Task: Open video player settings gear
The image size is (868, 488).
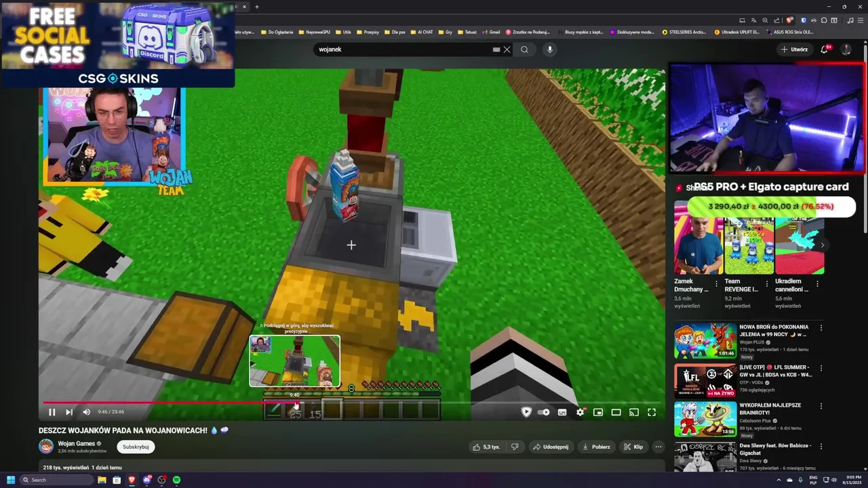Action: pyautogui.click(x=580, y=412)
